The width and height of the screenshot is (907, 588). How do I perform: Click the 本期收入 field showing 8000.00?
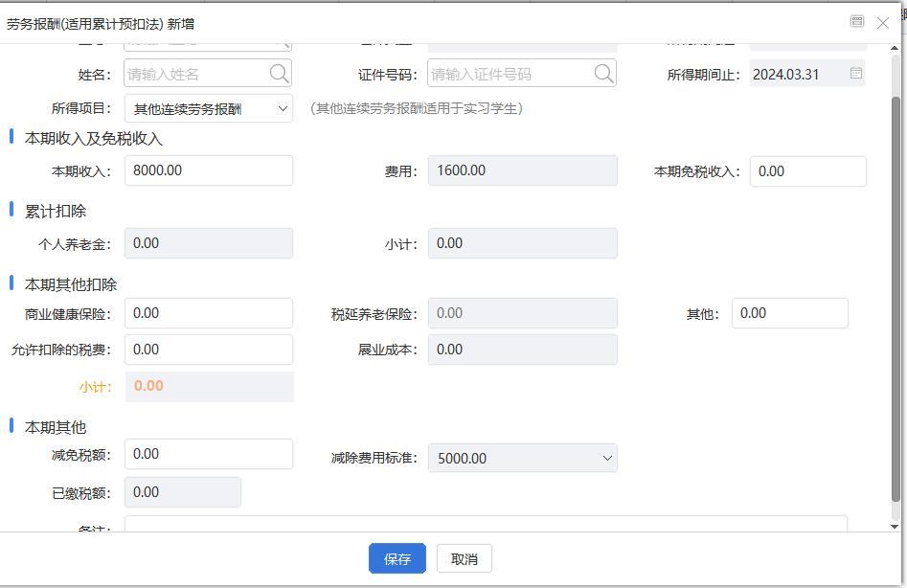tap(209, 170)
